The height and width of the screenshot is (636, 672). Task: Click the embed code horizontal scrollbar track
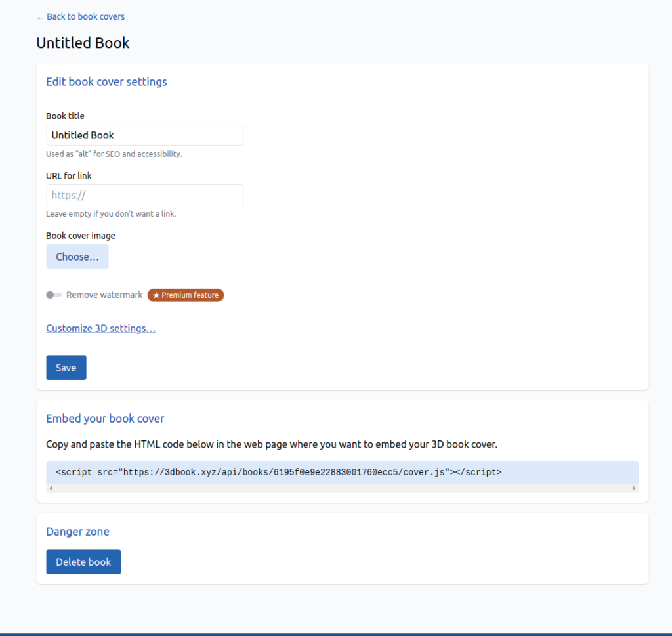click(341, 488)
